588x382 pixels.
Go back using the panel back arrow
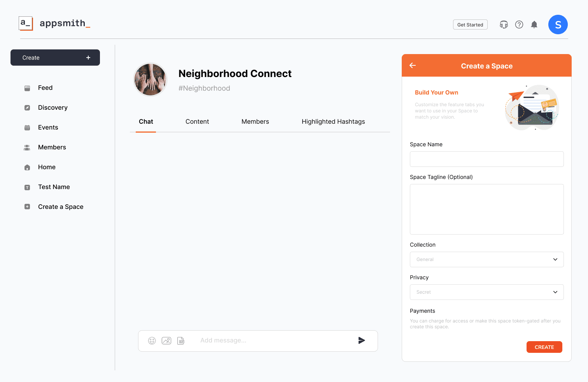click(413, 65)
